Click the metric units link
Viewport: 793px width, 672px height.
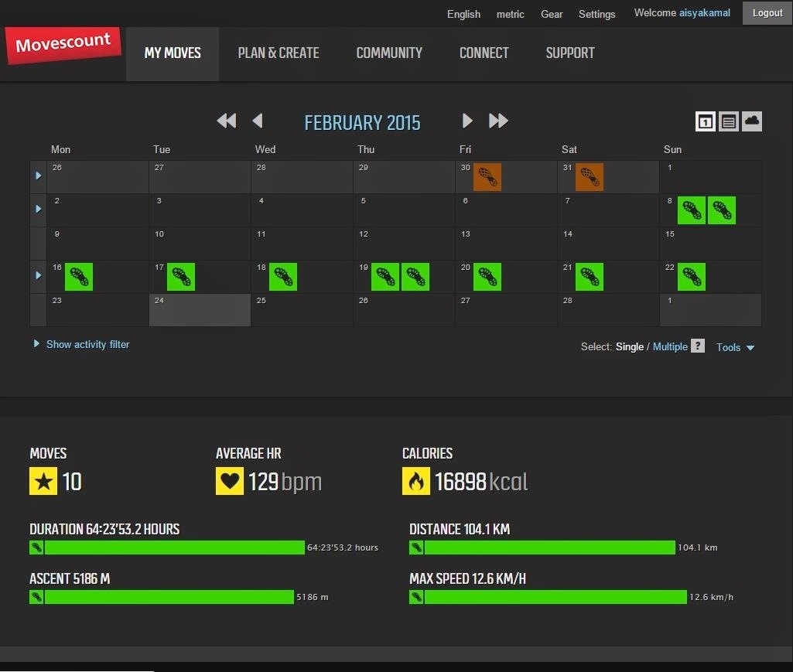511,14
